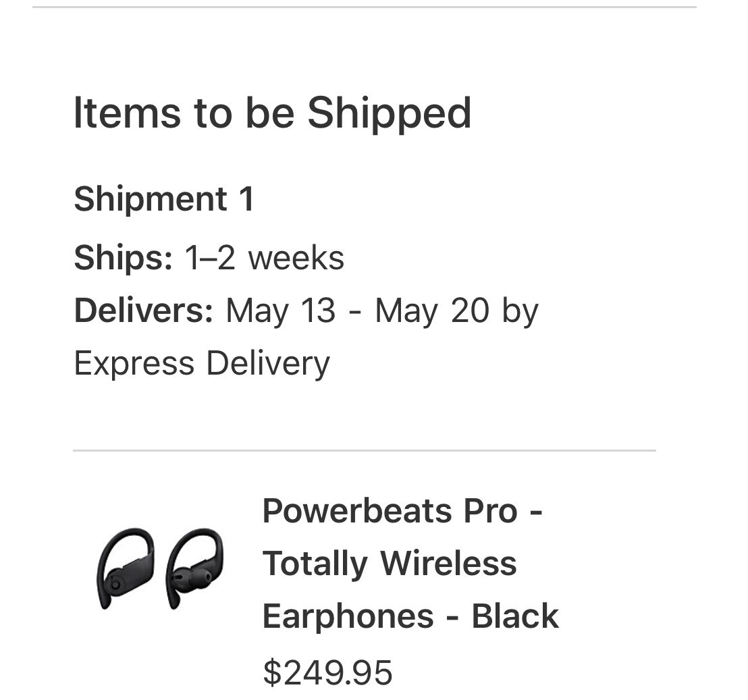Click 'Earphones - Black' in the product name

[410, 616]
